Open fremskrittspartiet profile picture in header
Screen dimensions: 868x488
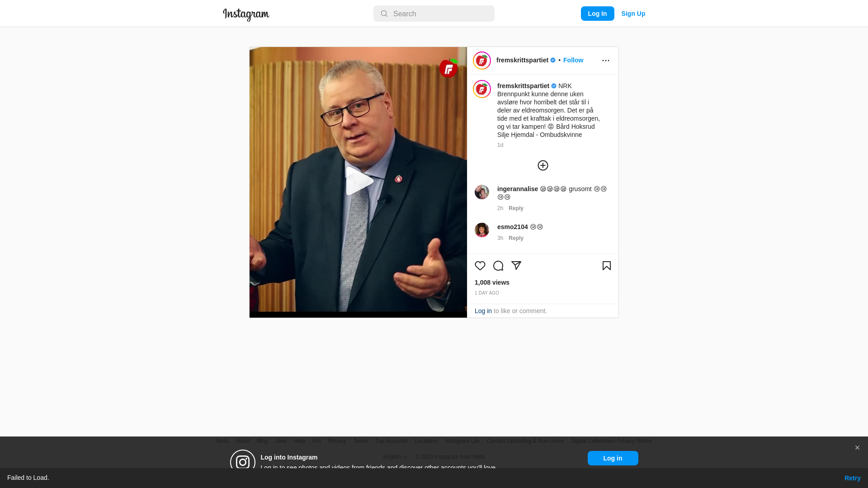(x=482, y=61)
